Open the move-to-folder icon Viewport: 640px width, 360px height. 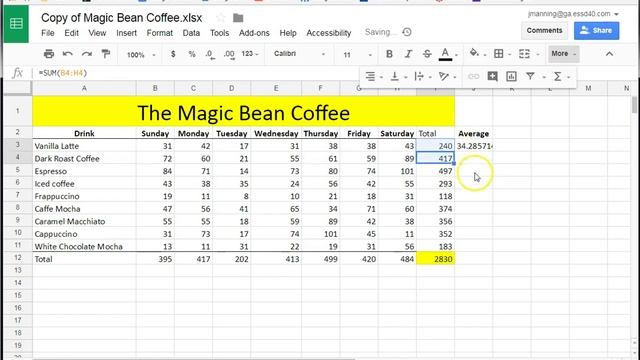coord(238,18)
